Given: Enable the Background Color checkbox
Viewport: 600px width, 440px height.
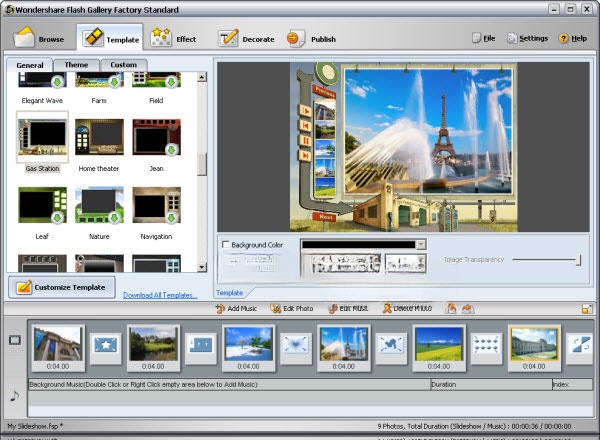Looking at the screenshot, I should (226, 244).
